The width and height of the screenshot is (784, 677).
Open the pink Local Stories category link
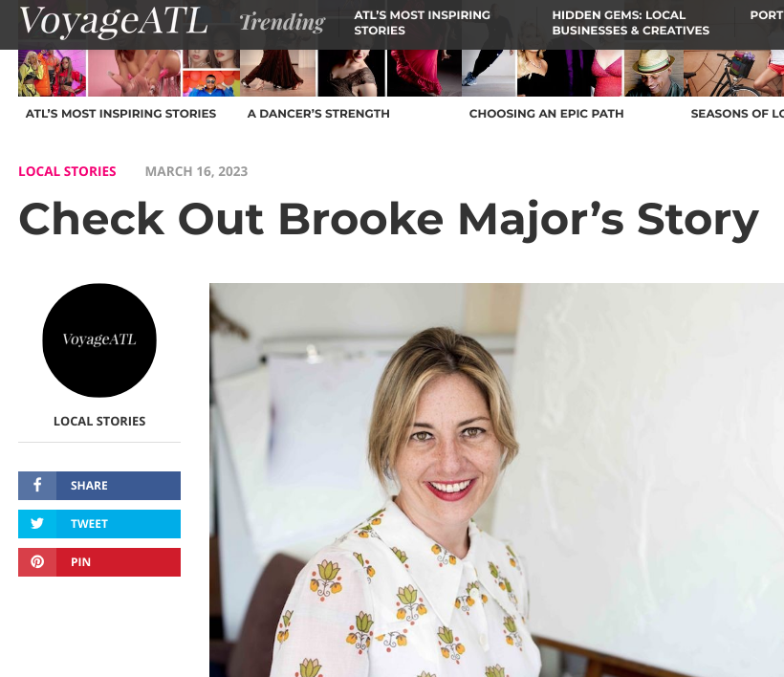coord(67,171)
